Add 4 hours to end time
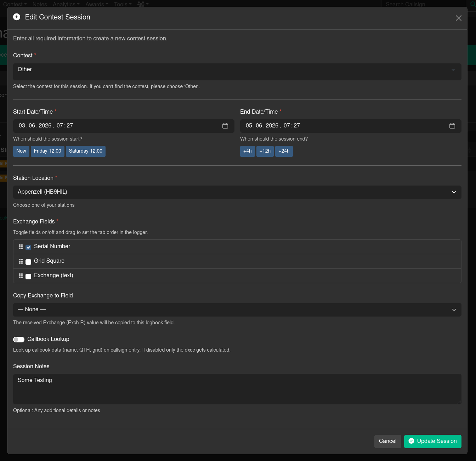Viewport: 476px width, 461px height. 248,151
